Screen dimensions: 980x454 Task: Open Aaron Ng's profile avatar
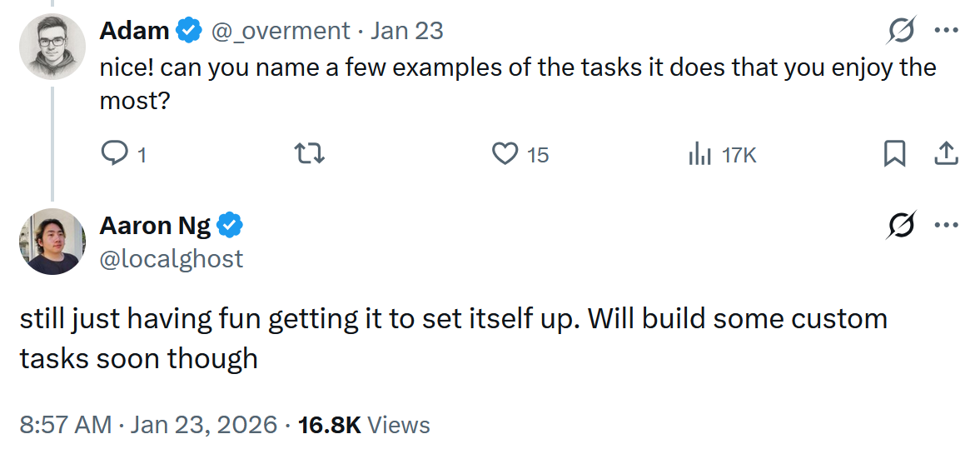tap(52, 242)
